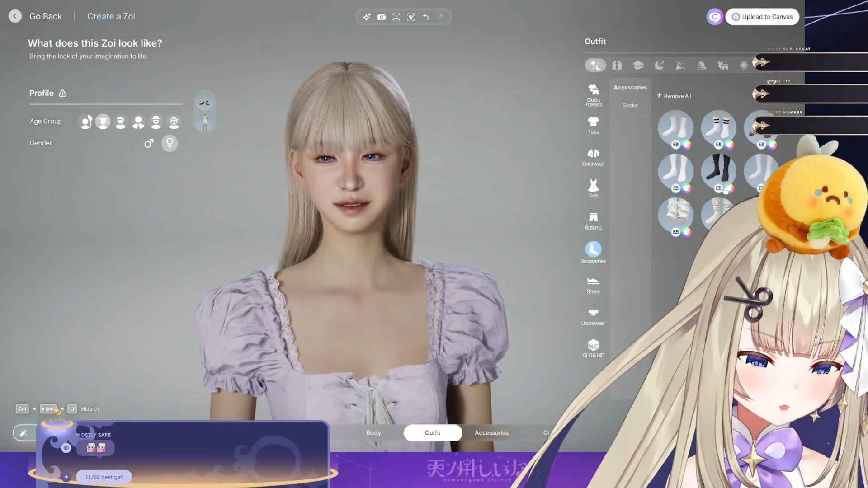Click Remove All accessories

[674, 96]
